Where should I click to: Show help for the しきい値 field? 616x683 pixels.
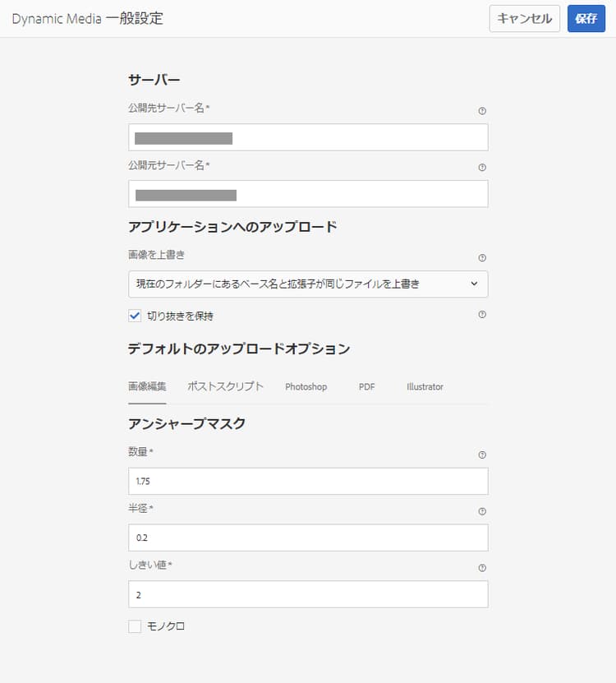[x=482, y=567]
